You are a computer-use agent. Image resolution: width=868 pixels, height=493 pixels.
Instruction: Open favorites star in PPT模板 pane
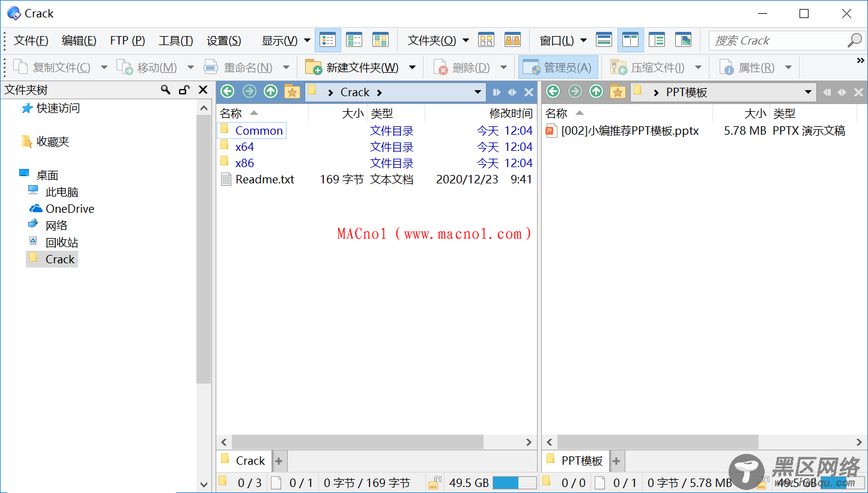(617, 91)
